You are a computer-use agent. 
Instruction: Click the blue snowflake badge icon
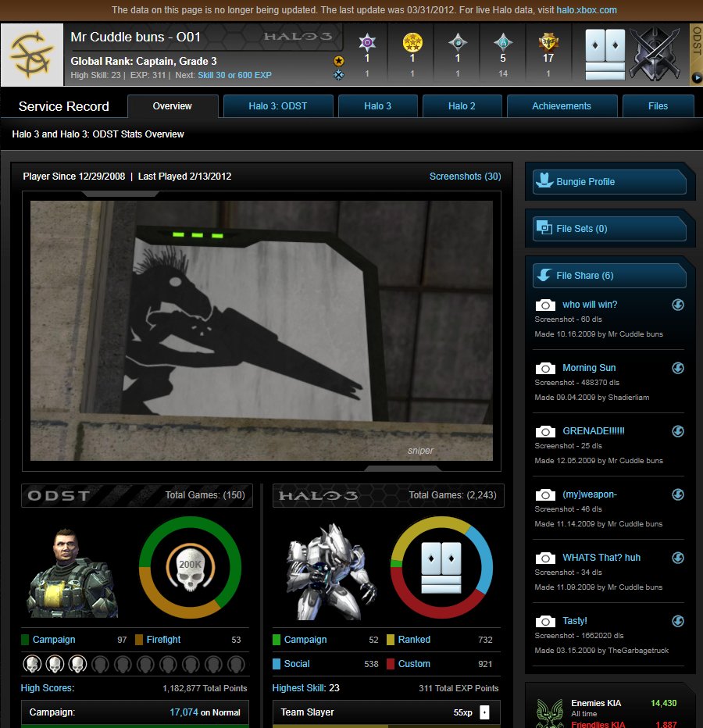click(339, 75)
